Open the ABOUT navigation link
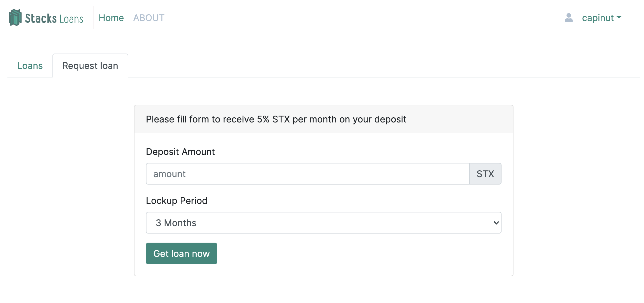The width and height of the screenshot is (644, 303). [149, 18]
